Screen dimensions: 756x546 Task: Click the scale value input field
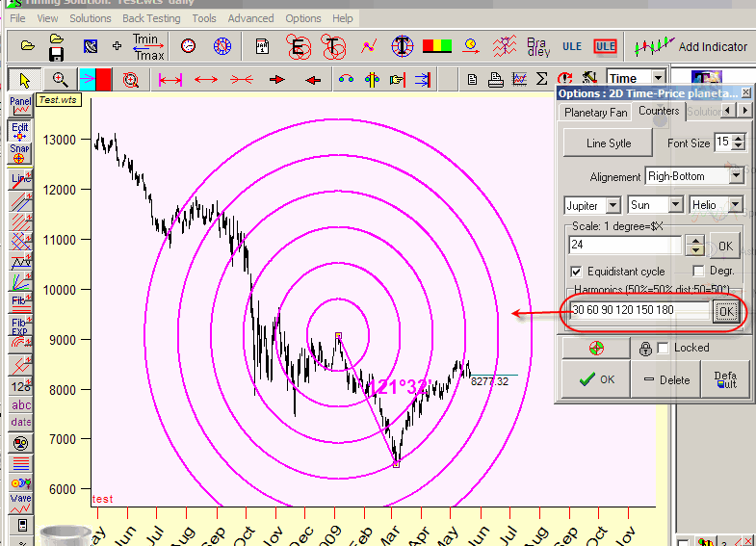625,245
